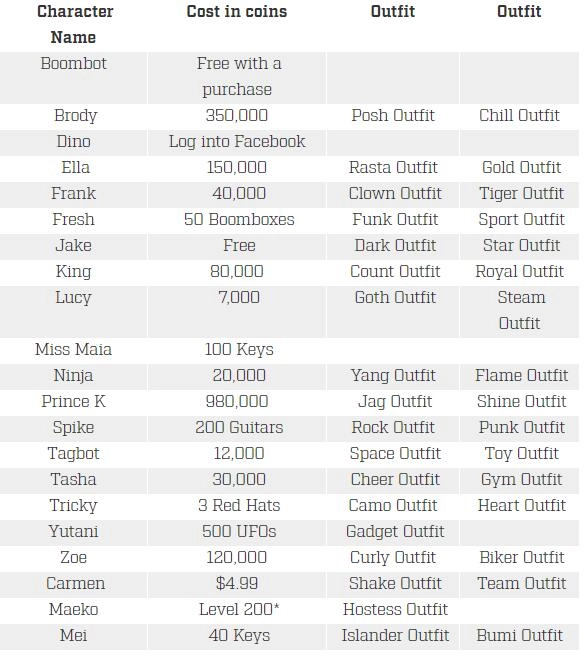Select the Tiger Outfit cell

click(x=521, y=194)
